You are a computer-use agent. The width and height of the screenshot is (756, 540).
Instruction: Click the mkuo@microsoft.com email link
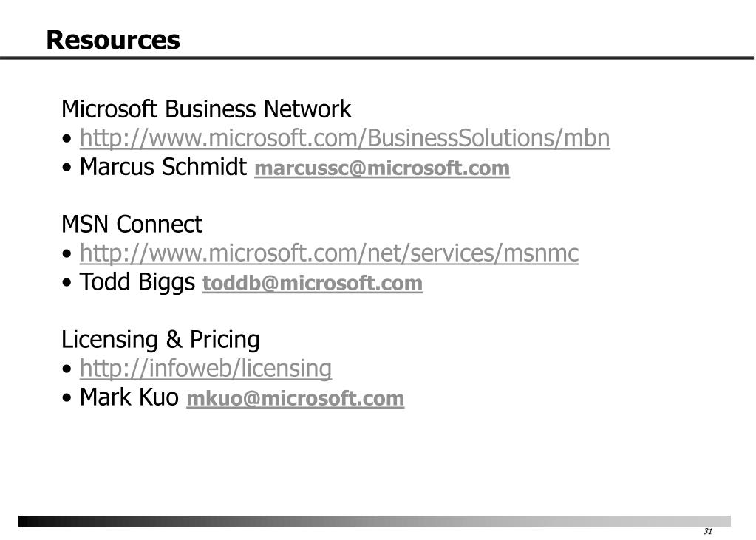(x=295, y=399)
